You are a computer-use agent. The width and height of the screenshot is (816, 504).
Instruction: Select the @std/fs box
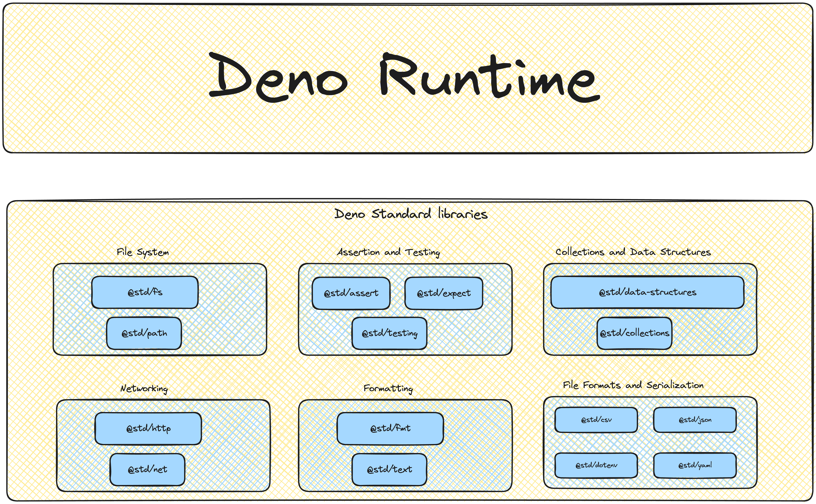(145, 292)
